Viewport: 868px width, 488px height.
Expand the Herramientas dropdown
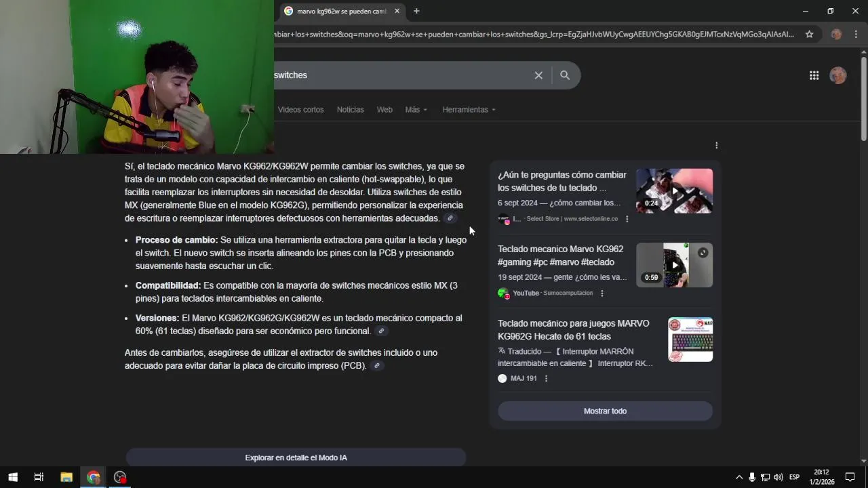(x=469, y=110)
